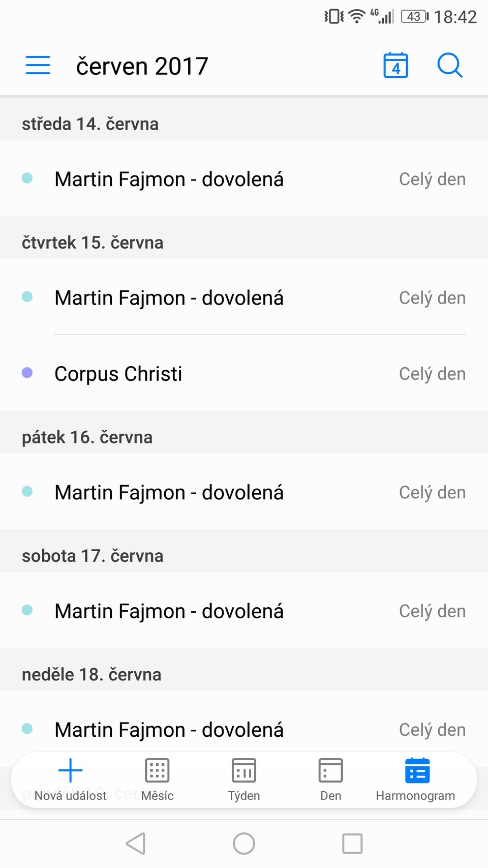The image size is (488, 868).
Task: Open recent apps square button
Action: (x=352, y=844)
